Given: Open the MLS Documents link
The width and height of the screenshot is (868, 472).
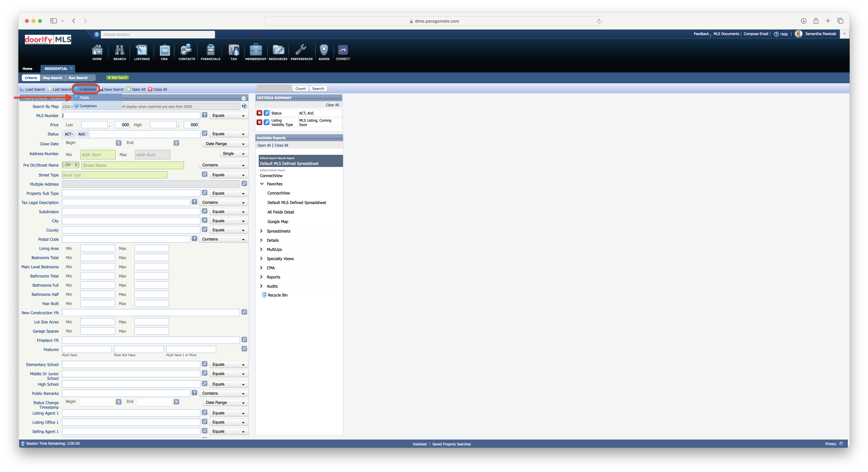Looking at the screenshot, I should pos(726,34).
